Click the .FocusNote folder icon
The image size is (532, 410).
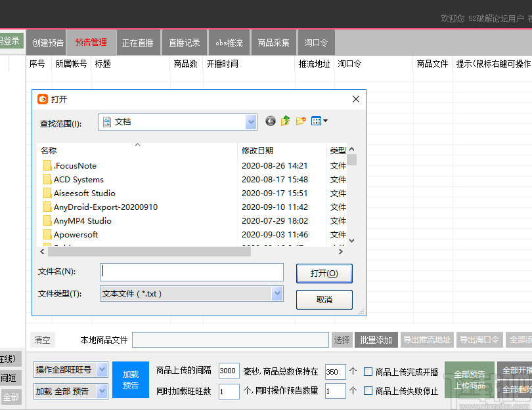point(47,166)
